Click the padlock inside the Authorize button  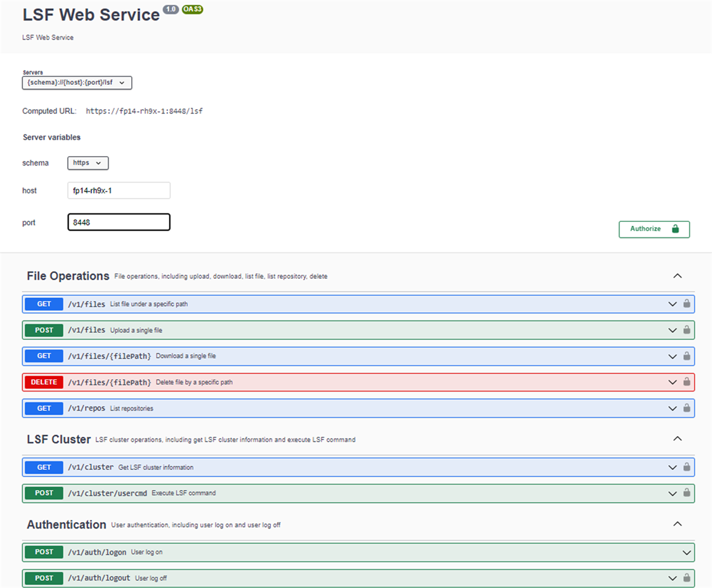tap(674, 229)
